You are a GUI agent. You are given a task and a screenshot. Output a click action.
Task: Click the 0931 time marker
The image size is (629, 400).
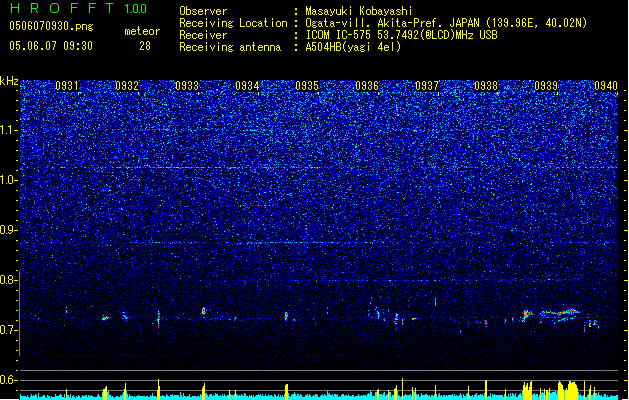[67, 86]
